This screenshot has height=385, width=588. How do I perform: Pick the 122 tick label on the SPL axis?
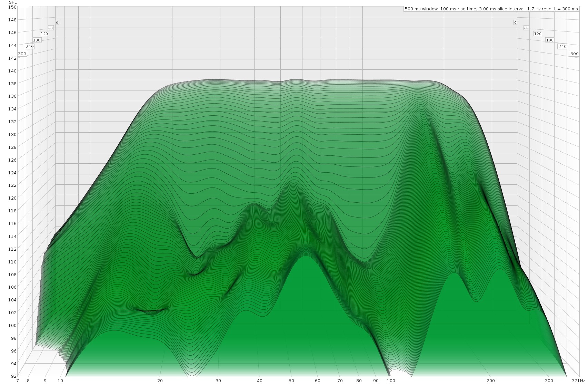click(12, 185)
